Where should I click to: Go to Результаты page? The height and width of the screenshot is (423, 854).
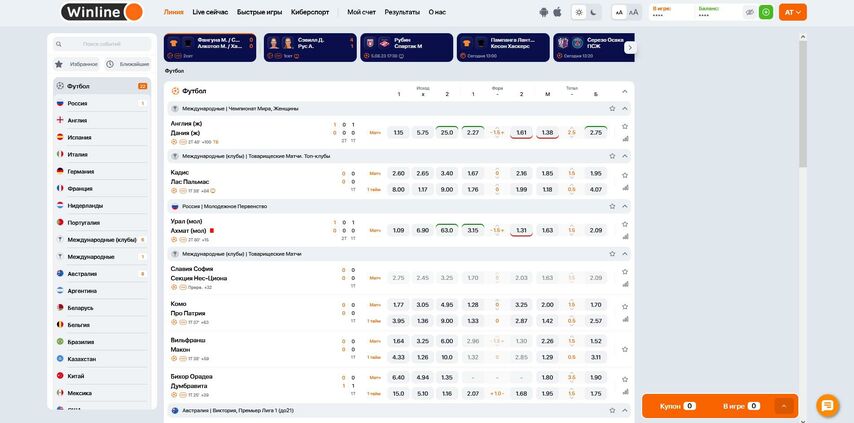[x=402, y=12]
